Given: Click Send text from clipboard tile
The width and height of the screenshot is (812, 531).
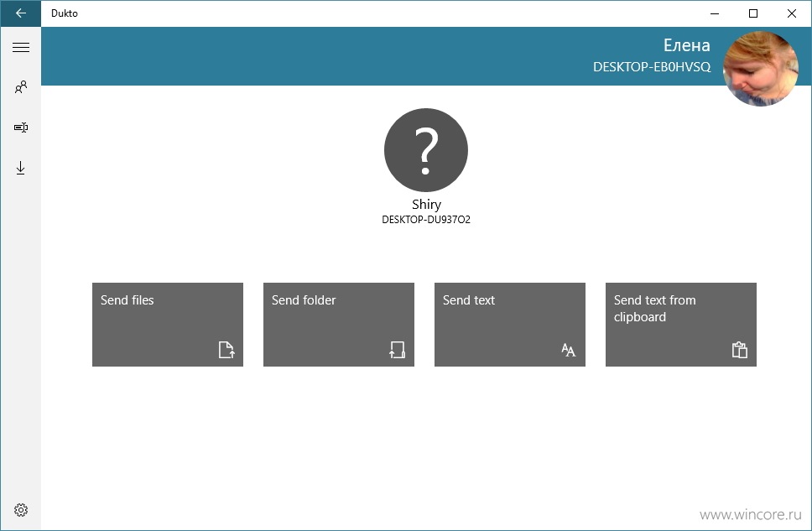Looking at the screenshot, I should [681, 325].
